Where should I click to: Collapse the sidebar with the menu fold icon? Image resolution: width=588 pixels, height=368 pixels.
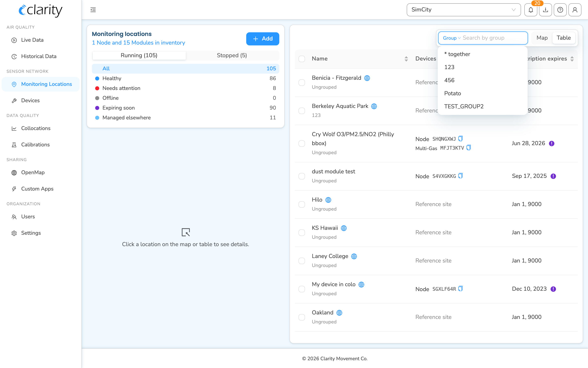[x=93, y=10]
